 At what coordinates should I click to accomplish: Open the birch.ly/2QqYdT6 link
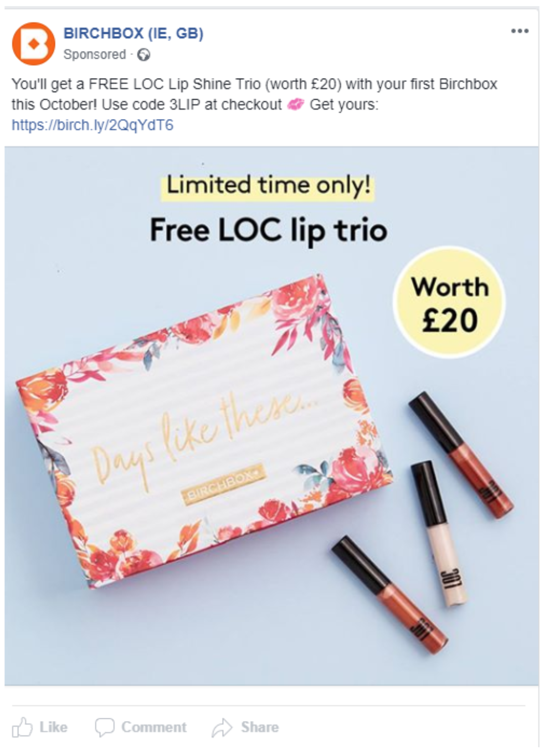[x=93, y=125]
